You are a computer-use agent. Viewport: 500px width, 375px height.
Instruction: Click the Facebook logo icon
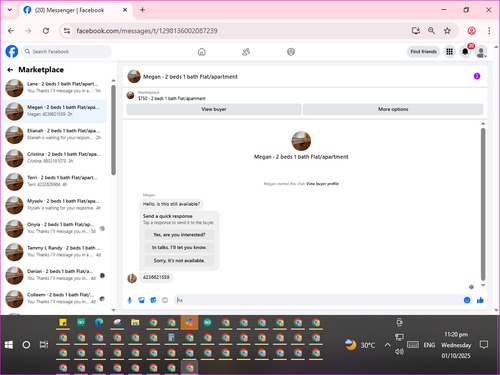pos(12,52)
